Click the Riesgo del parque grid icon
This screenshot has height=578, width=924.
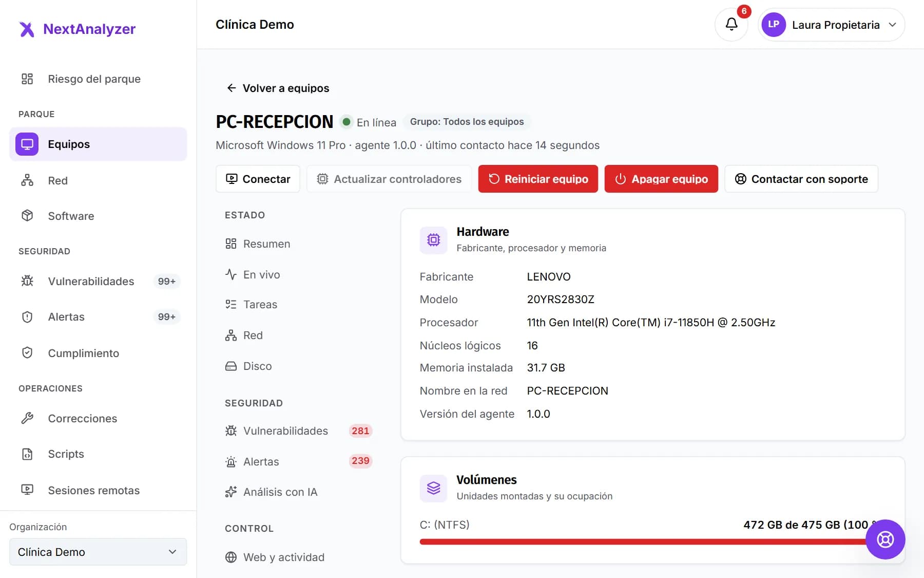click(x=27, y=79)
